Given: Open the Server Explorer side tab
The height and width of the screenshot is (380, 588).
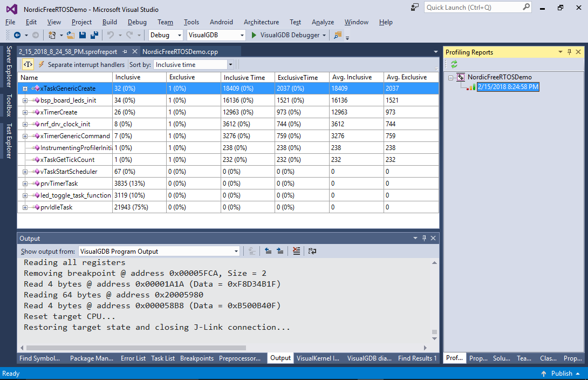Looking at the screenshot, I should (9, 67).
